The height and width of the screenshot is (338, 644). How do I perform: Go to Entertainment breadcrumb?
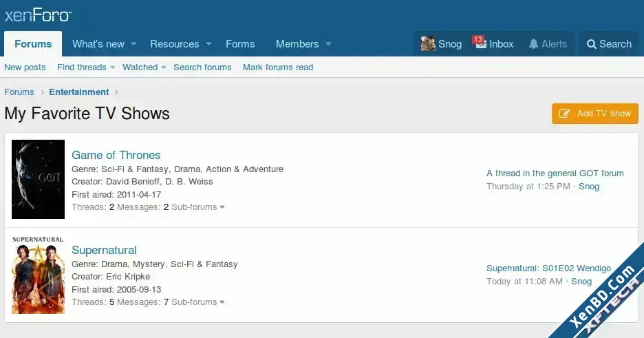pos(79,92)
